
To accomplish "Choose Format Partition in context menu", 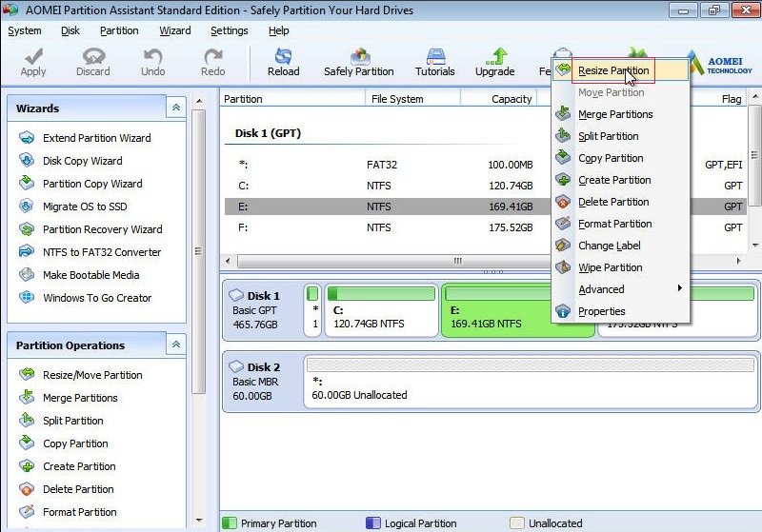I will tap(621, 224).
